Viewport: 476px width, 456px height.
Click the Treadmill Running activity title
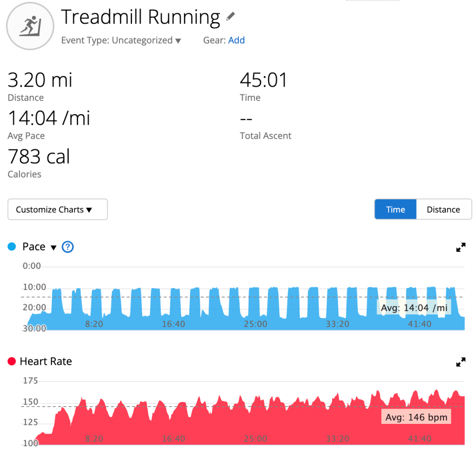[x=140, y=18]
